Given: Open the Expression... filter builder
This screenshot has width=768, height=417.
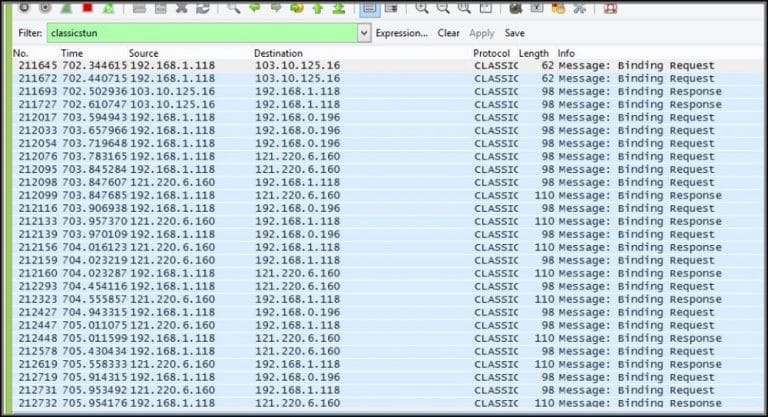Looking at the screenshot, I should click(401, 33).
